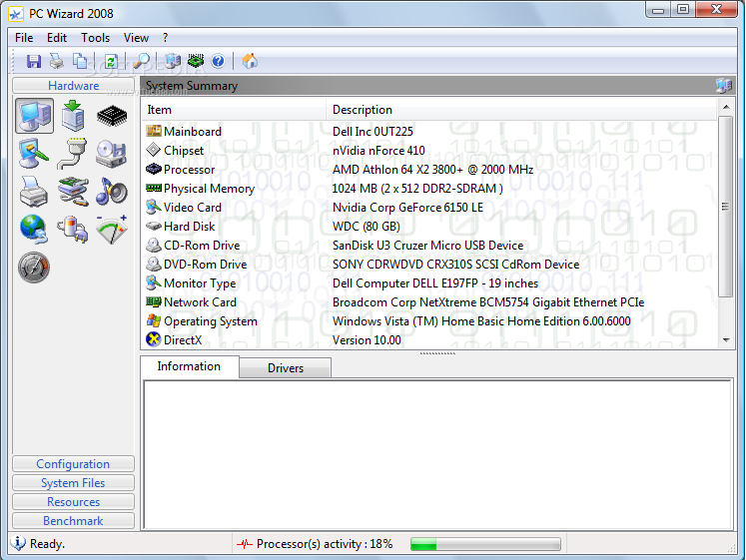Viewport: 746px width, 560px height.
Task: Click the Save report toolbar icon
Action: [34, 61]
